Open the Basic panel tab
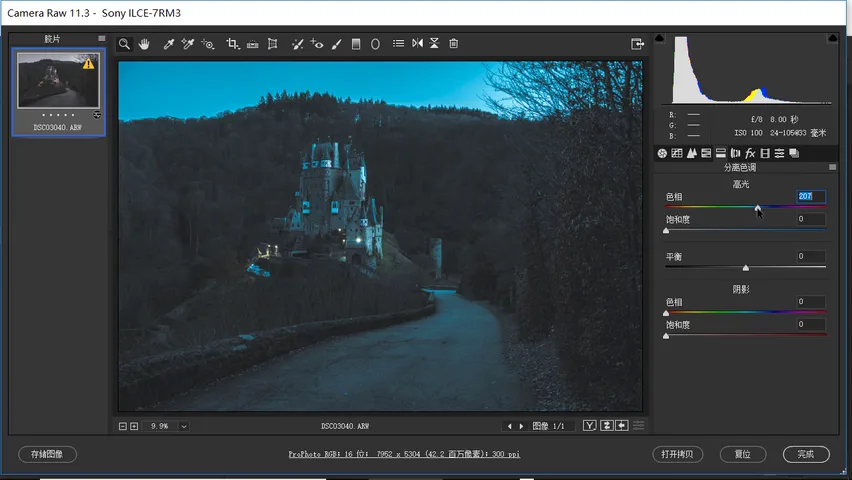The image size is (852, 480). point(662,153)
